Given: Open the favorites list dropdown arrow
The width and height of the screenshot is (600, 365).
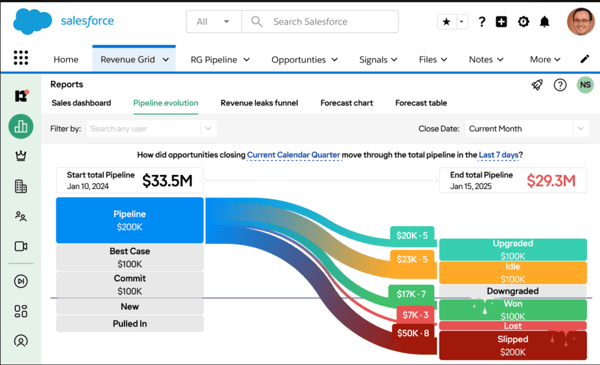Looking at the screenshot, I should pyautogui.click(x=461, y=22).
